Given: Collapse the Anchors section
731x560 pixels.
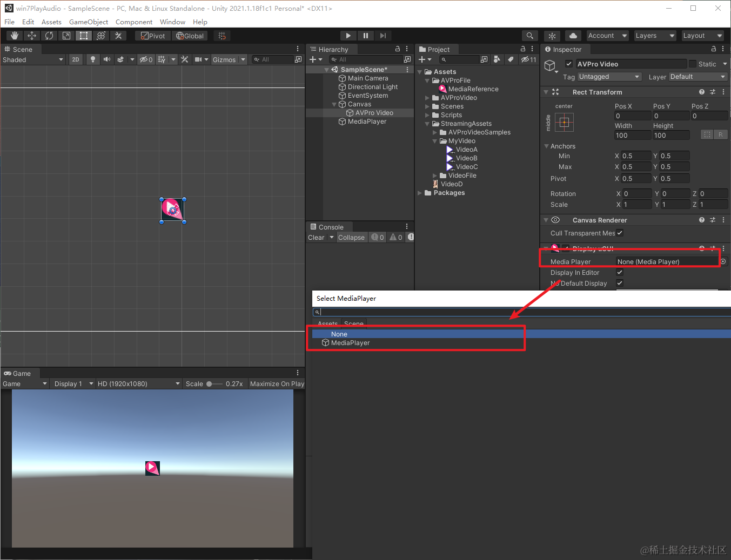Looking at the screenshot, I should click(x=546, y=146).
